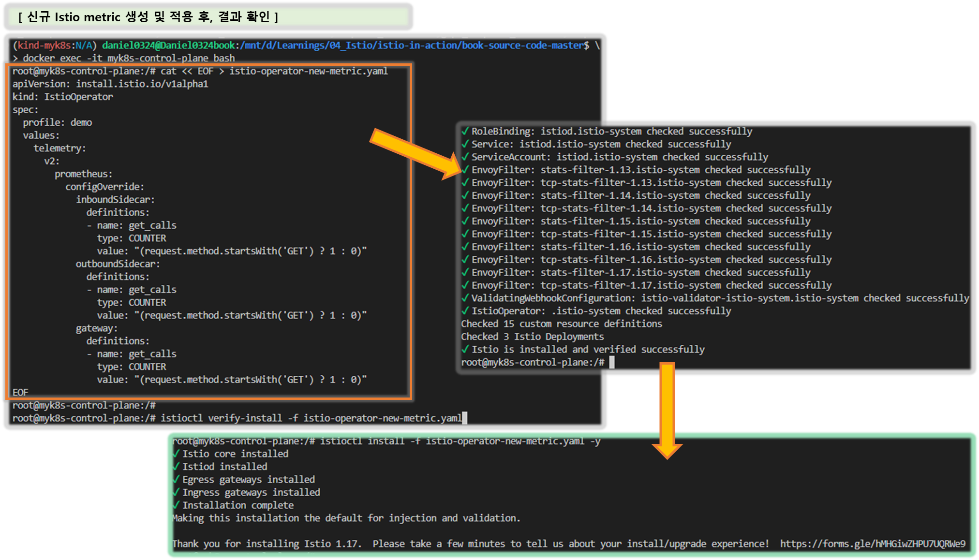Click checkmark before 'Installation complete'
The width and height of the screenshot is (979, 560).
176,505
